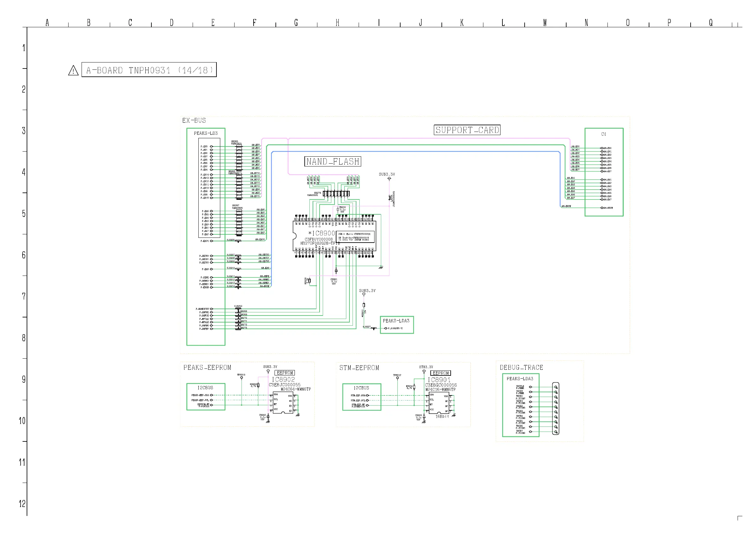Viewport: 756px width, 534px height.
Task: Click the SUB3.3V power symbol above L8250
Action: (x=389, y=178)
